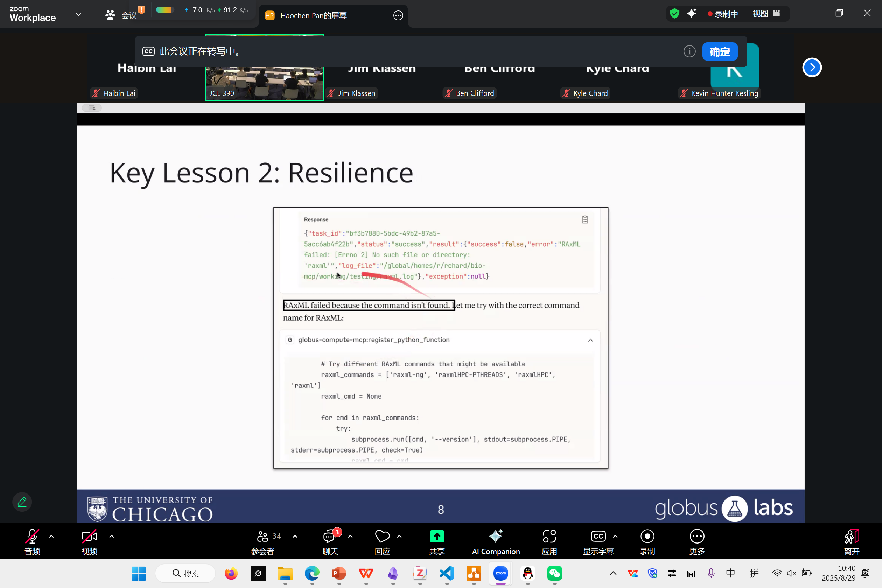
Task: Click the blue 确定 confirm button
Action: tap(720, 51)
